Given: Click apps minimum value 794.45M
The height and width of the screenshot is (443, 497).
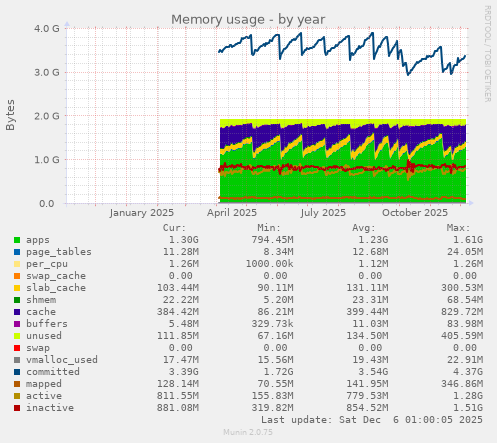Looking at the screenshot, I should 272,240.
